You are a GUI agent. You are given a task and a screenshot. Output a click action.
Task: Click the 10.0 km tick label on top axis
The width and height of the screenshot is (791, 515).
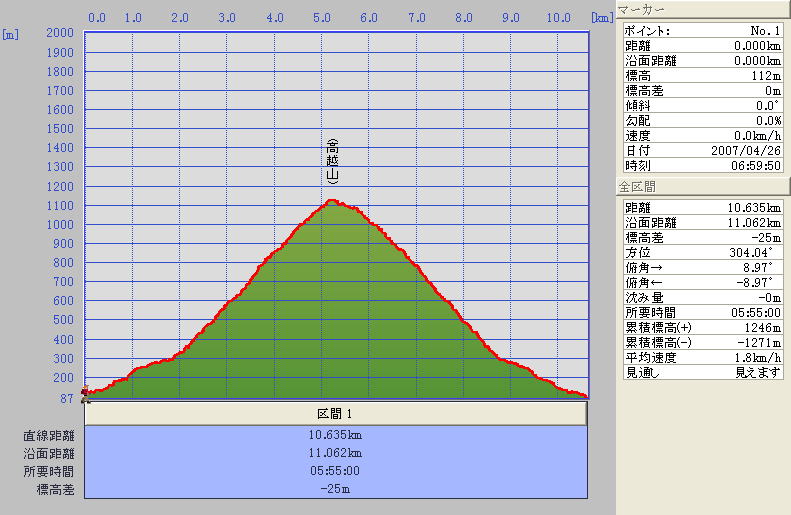[x=558, y=18]
